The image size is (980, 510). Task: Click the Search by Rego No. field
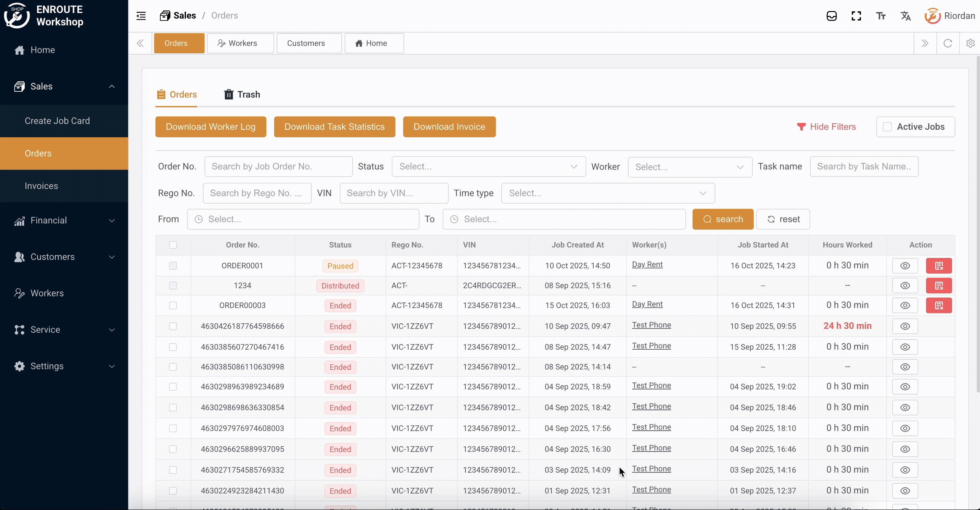pos(257,193)
